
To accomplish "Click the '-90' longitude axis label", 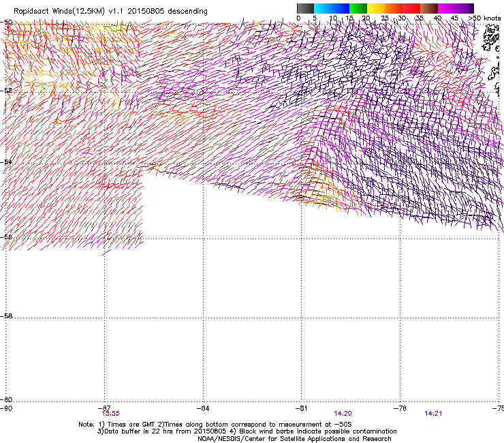I will tap(6, 408).
